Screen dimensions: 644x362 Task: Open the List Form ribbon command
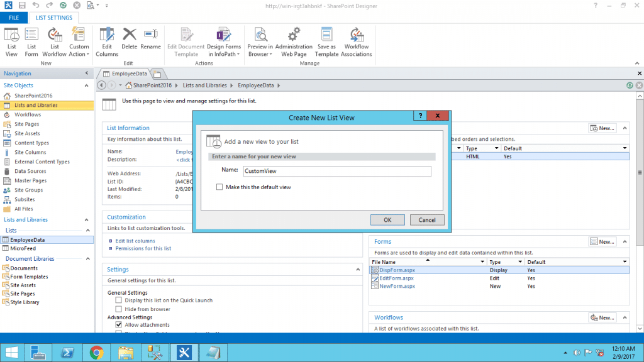click(x=31, y=42)
